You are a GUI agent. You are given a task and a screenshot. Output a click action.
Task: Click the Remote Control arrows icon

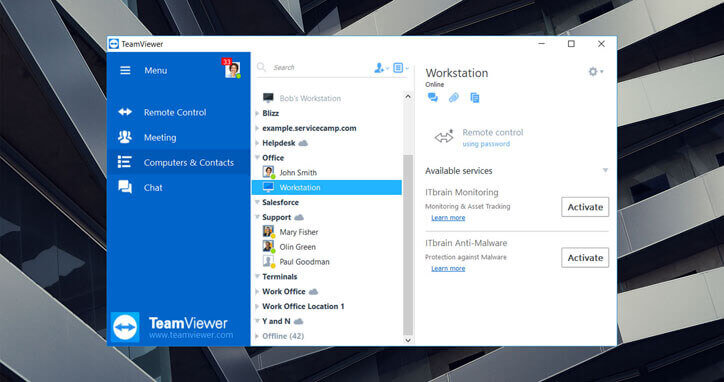point(125,112)
